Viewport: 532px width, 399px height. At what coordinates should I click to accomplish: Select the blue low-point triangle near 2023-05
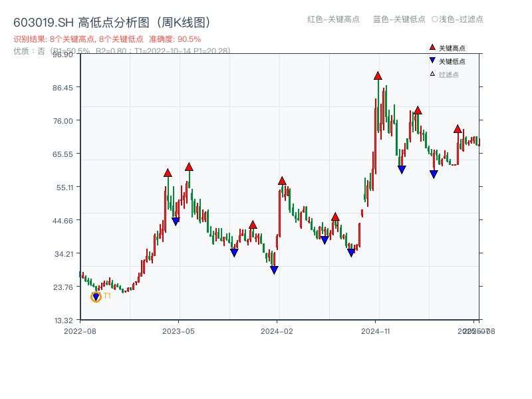[x=176, y=220]
